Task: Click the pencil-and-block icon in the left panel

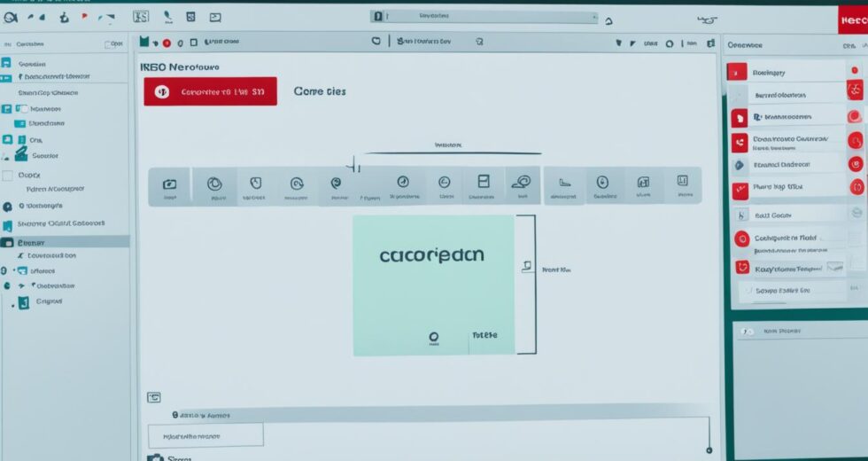Action: [21, 153]
